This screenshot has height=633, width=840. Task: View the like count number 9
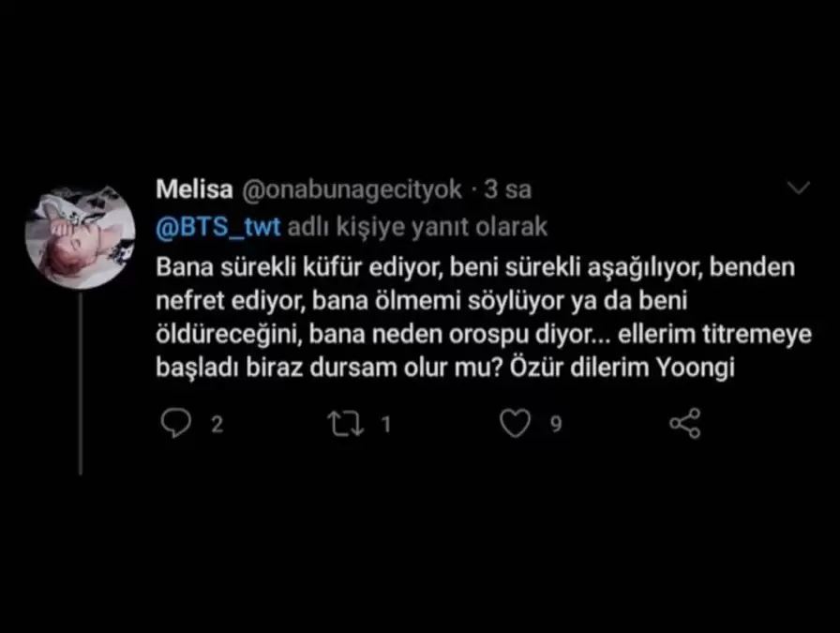556,424
